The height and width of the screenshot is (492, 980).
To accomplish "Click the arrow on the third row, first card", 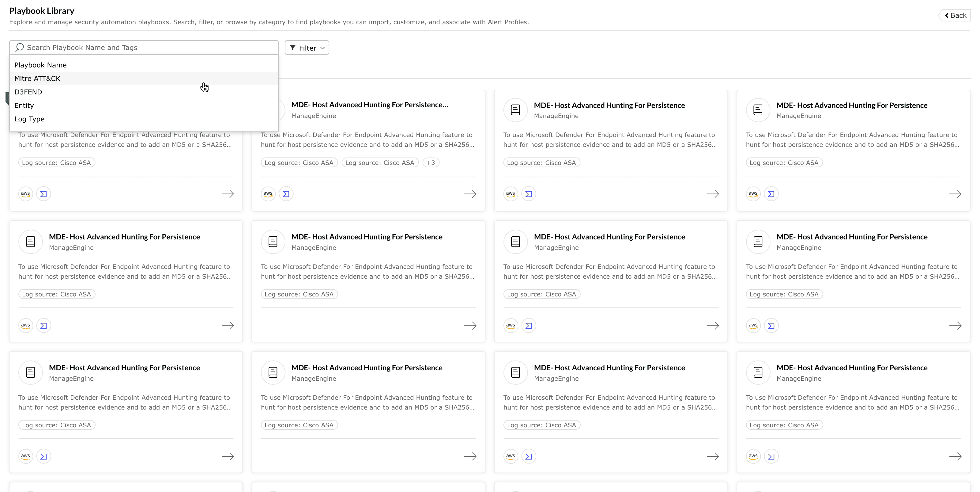I will tap(228, 456).
